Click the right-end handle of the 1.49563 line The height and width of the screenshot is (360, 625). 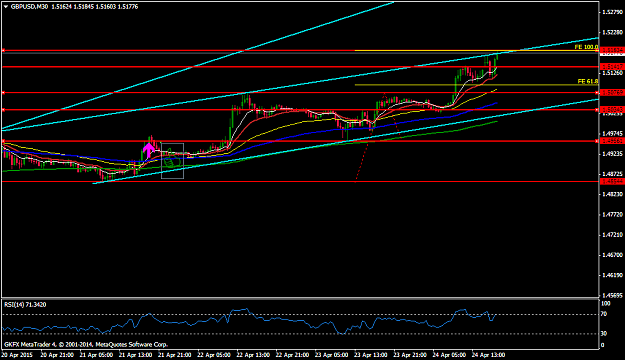pyautogui.click(x=597, y=141)
